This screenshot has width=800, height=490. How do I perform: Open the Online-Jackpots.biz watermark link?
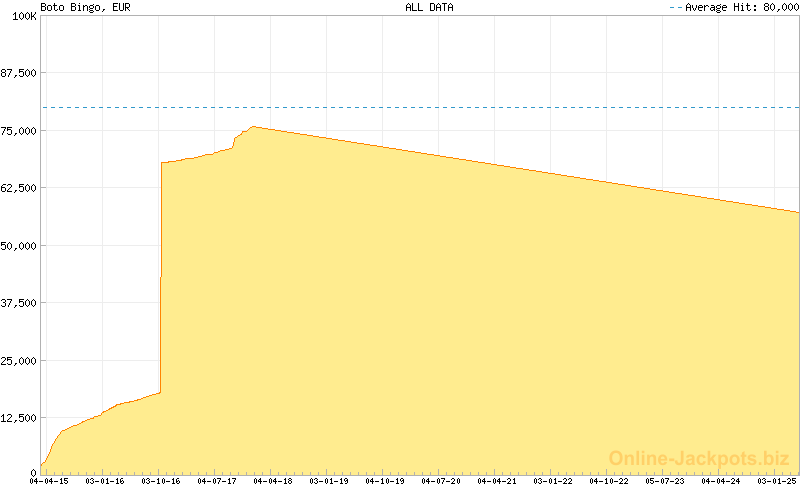(x=700, y=458)
